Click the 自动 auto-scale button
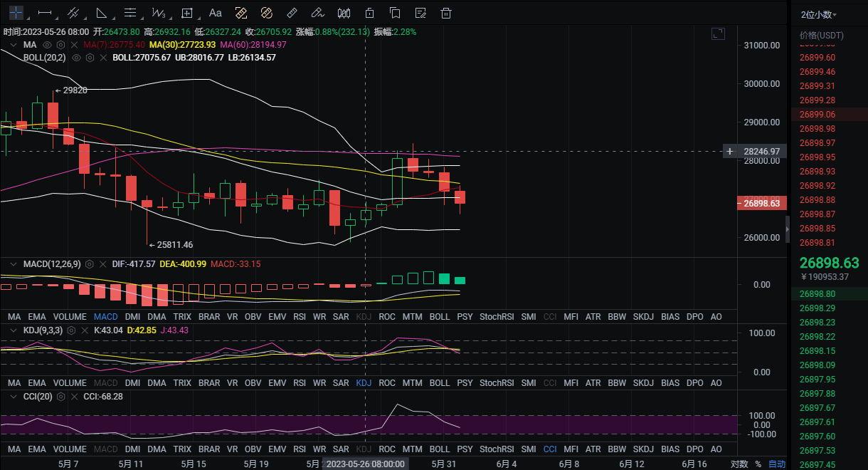 (777, 464)
